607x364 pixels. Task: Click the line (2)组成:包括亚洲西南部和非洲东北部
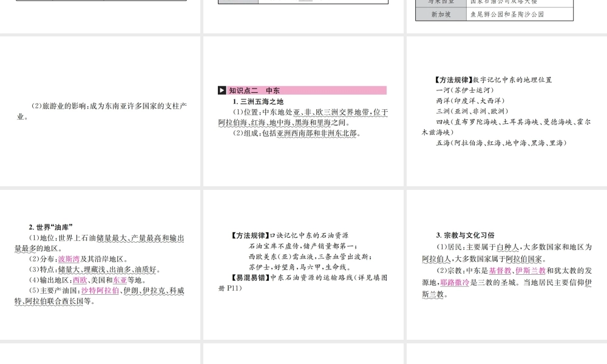(297, 133)
